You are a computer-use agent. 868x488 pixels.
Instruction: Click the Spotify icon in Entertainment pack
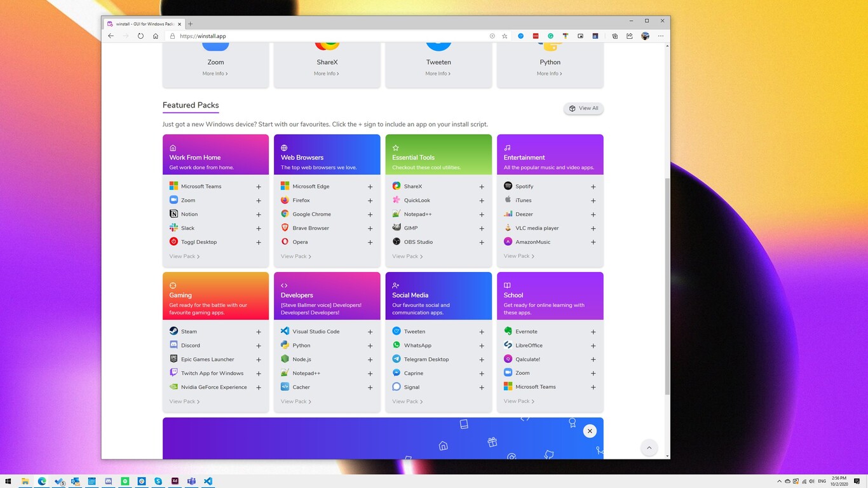(508, 186)
